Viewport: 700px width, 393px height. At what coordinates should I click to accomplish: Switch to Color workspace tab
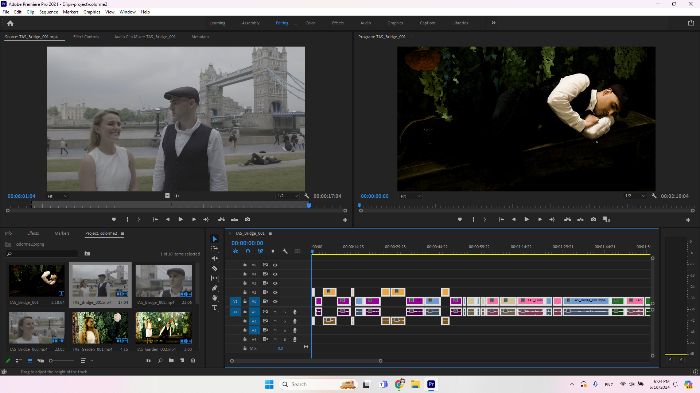(310, 22)
